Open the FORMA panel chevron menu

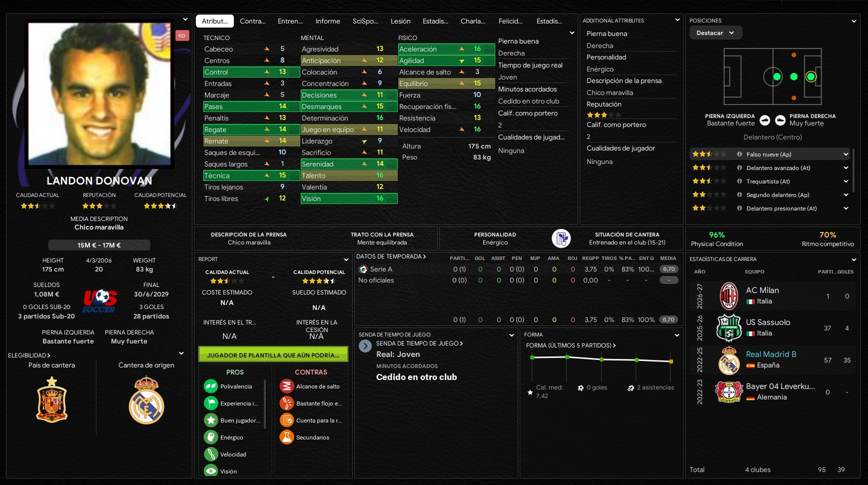coord(677,335)
